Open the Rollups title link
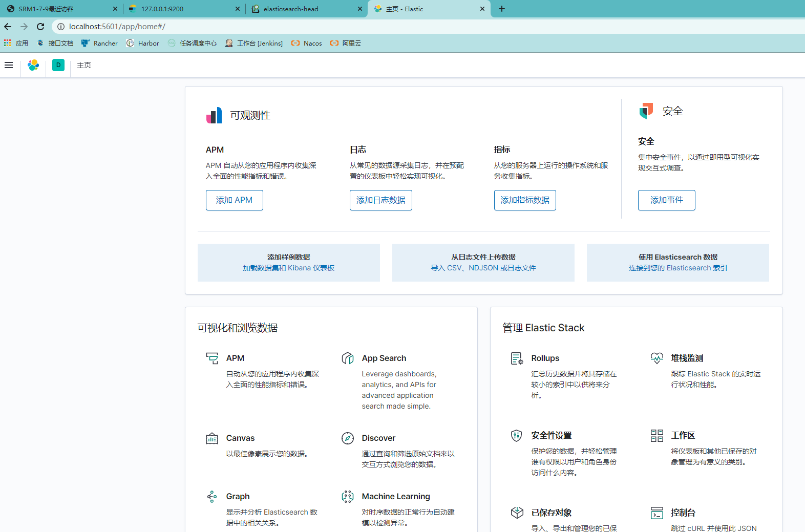This screenshot has height=532, width=805. 545,358
